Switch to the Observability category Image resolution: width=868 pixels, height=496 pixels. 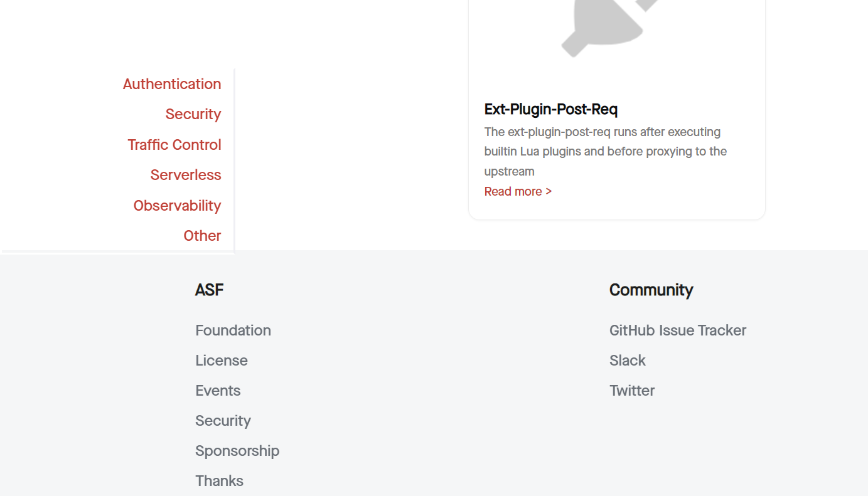tap(177, 205)
